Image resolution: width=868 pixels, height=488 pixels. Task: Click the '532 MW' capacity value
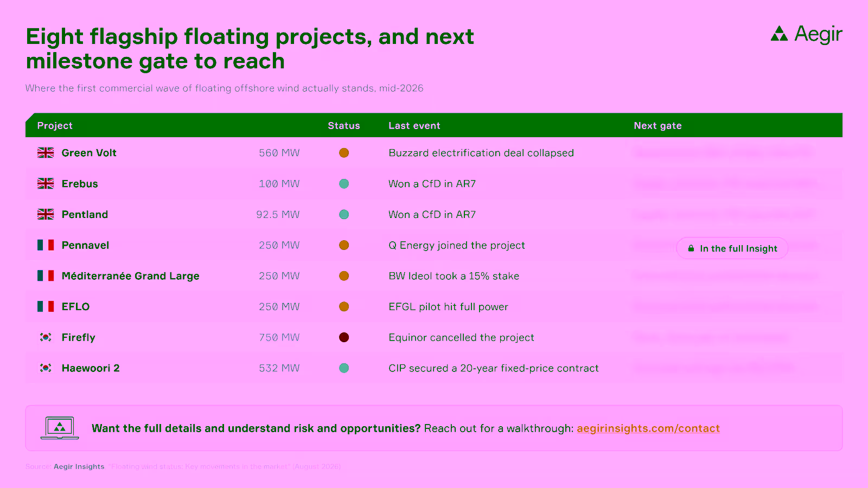[279, 368]
